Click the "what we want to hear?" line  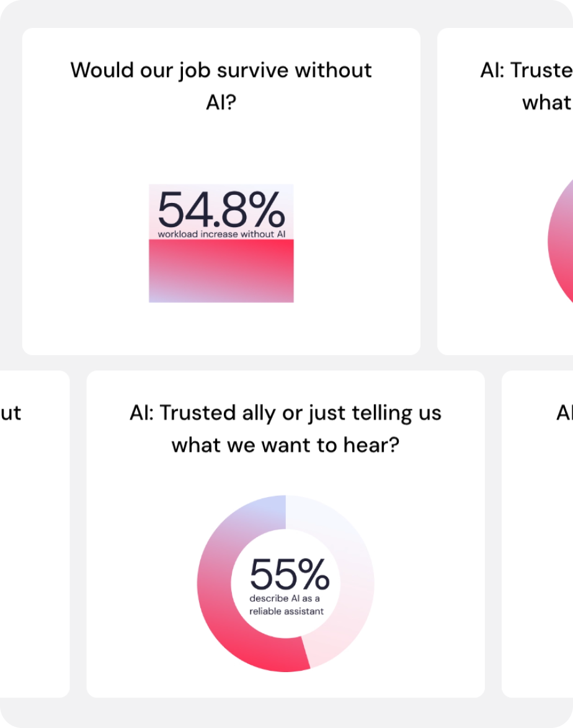point(285,444)
